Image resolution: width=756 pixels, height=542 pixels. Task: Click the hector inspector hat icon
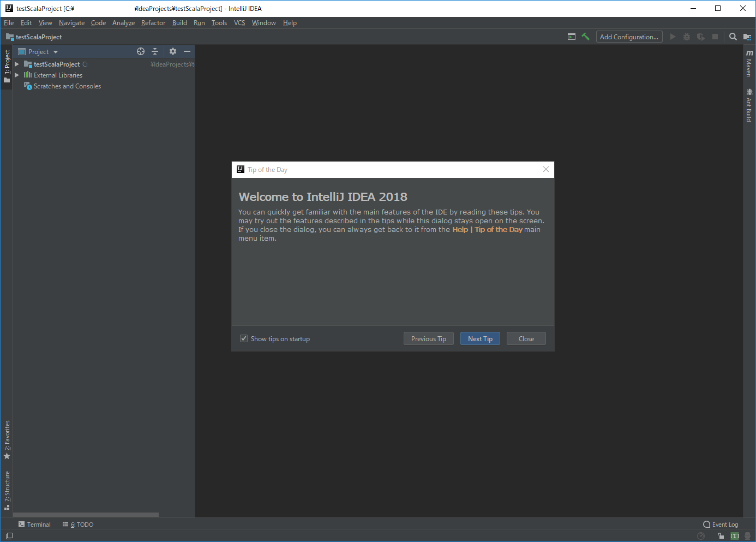click(748, 536)
